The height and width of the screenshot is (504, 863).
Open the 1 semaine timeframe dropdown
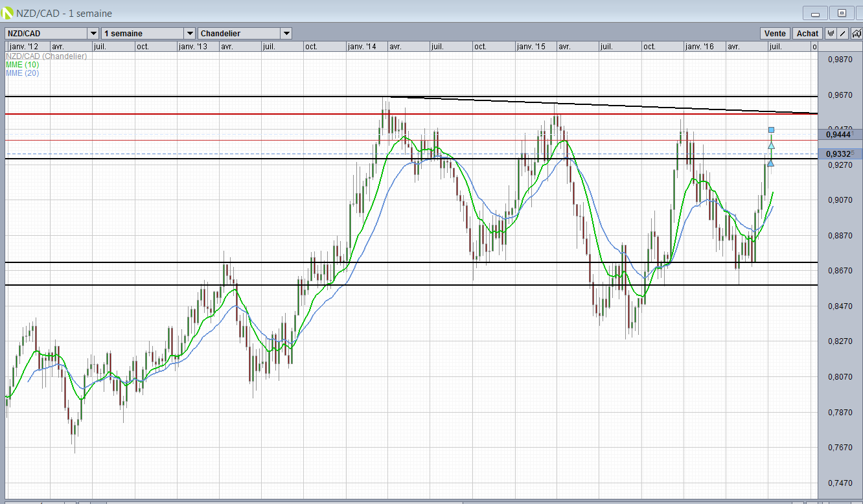[x=148, y=34]
